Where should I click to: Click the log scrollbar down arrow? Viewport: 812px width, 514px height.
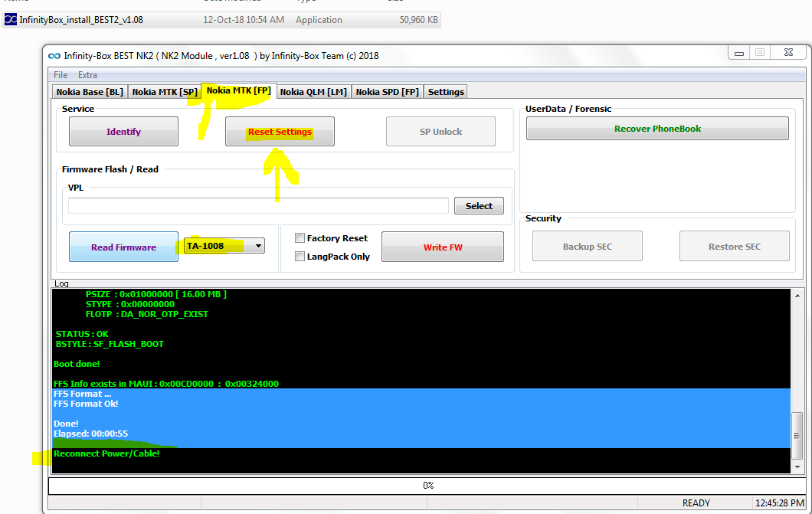point(797,467)
